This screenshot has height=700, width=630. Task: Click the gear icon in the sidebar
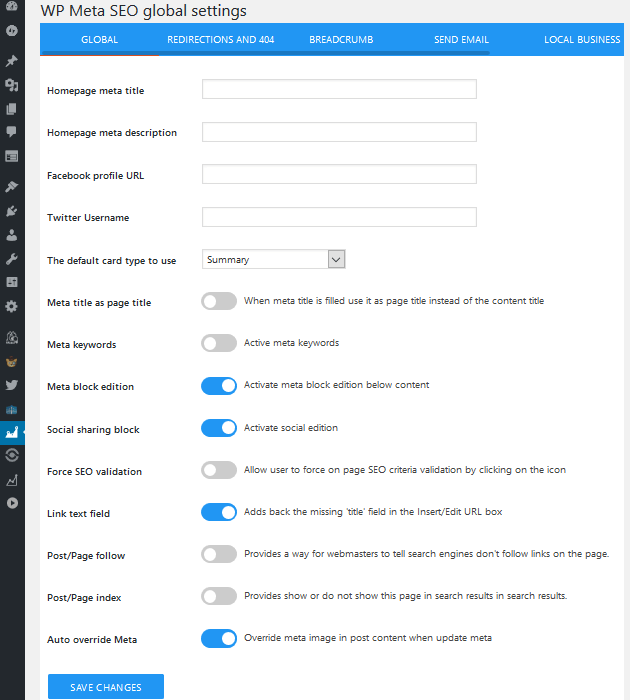(x=12, y=306)
